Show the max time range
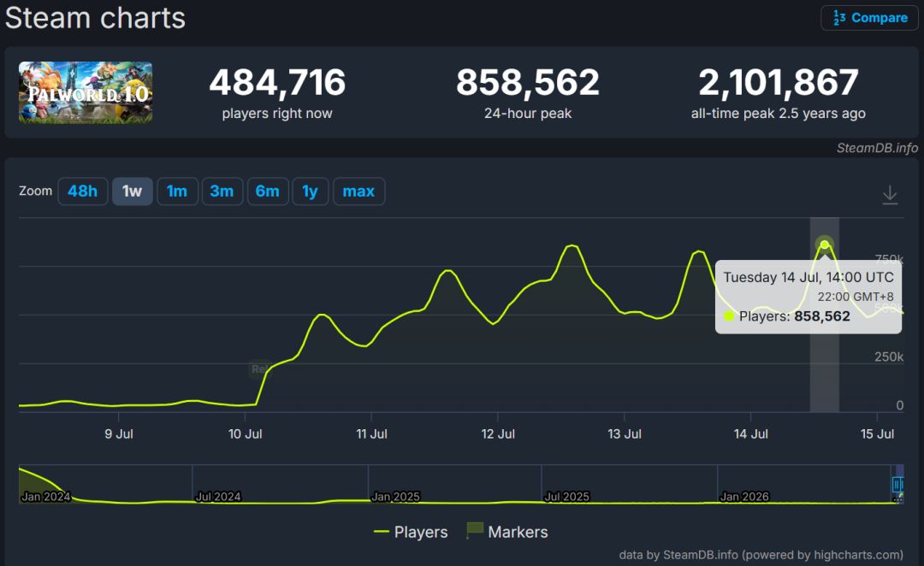This screenshot has width=924, height=566. point(358,192)
